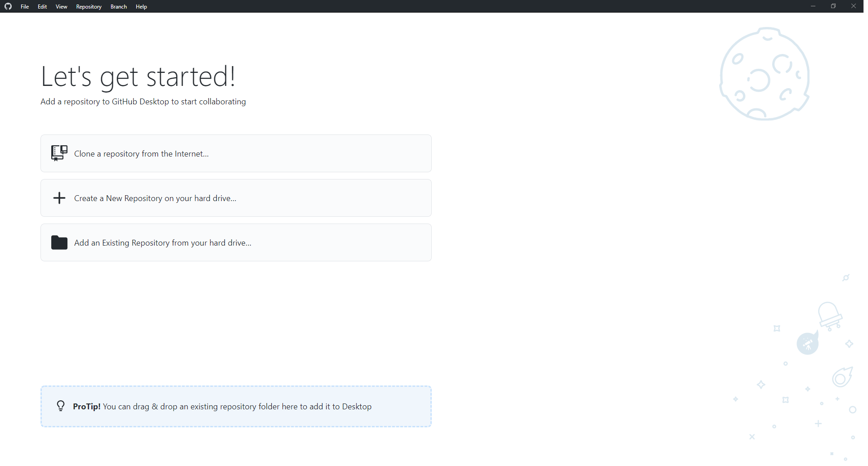
Task: Click the "Let's get started!" heading
Action: (139, 77)
